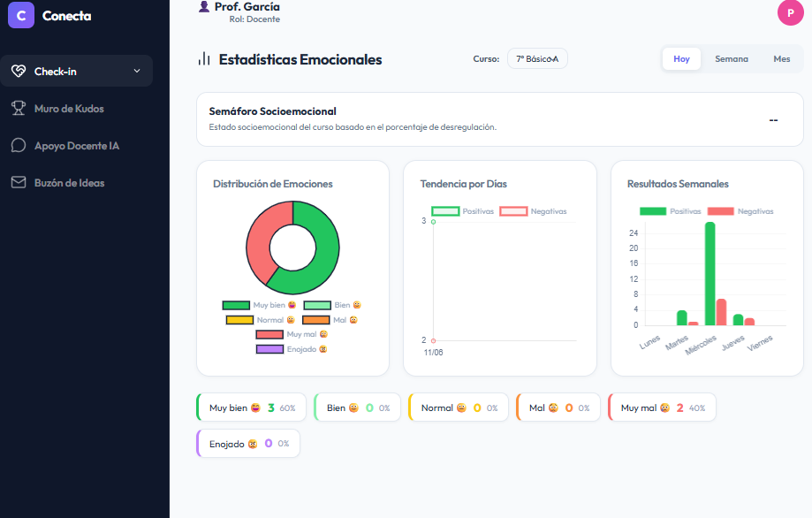Expand the Check-in chevron in sidebar
This screenshot has width=812, height=518.
137,71
